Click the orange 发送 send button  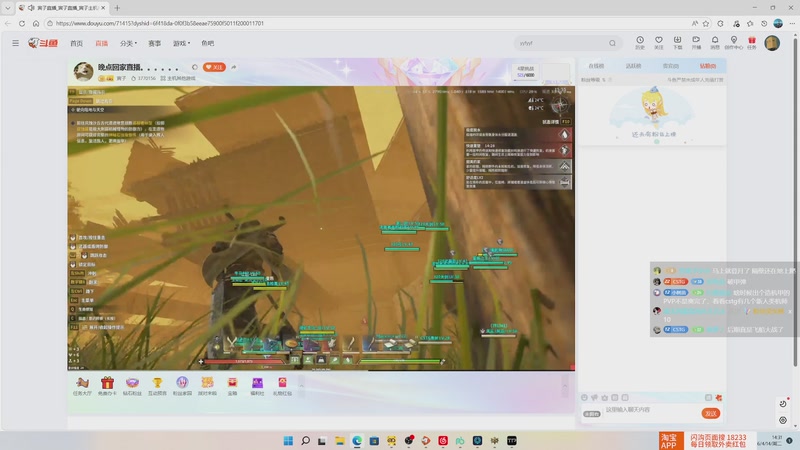point(711,413)
